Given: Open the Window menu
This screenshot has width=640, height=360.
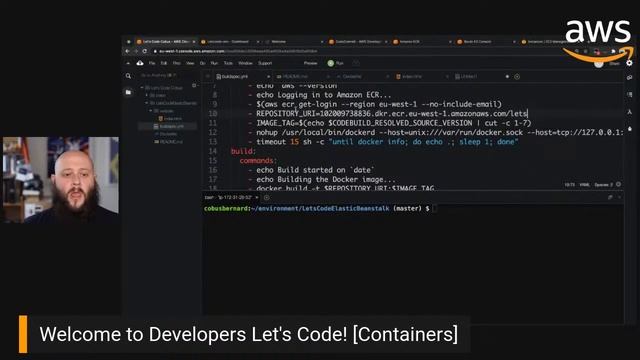Looking at the screenshot, I should 245,63.
